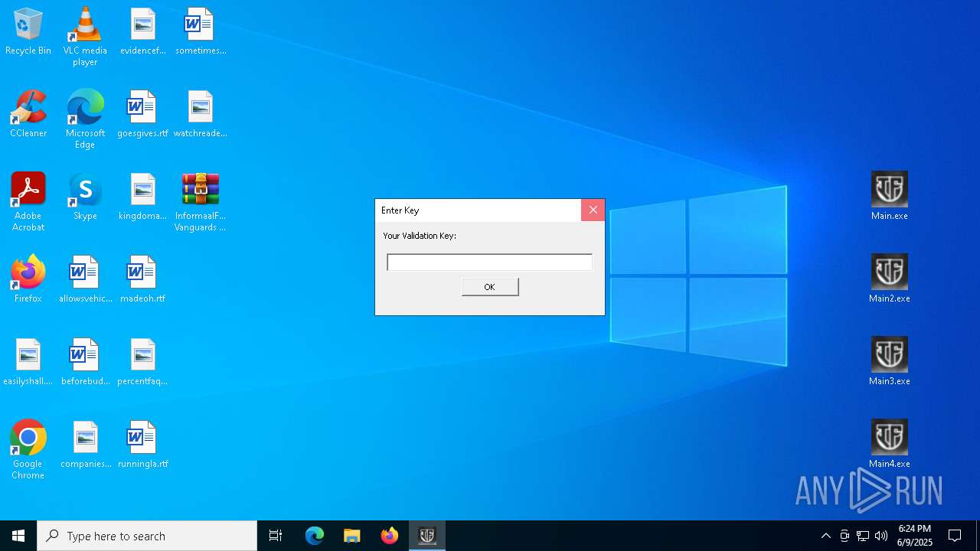Expand the hidden system tray icons

pyautogui.click(x=826, y=536)
